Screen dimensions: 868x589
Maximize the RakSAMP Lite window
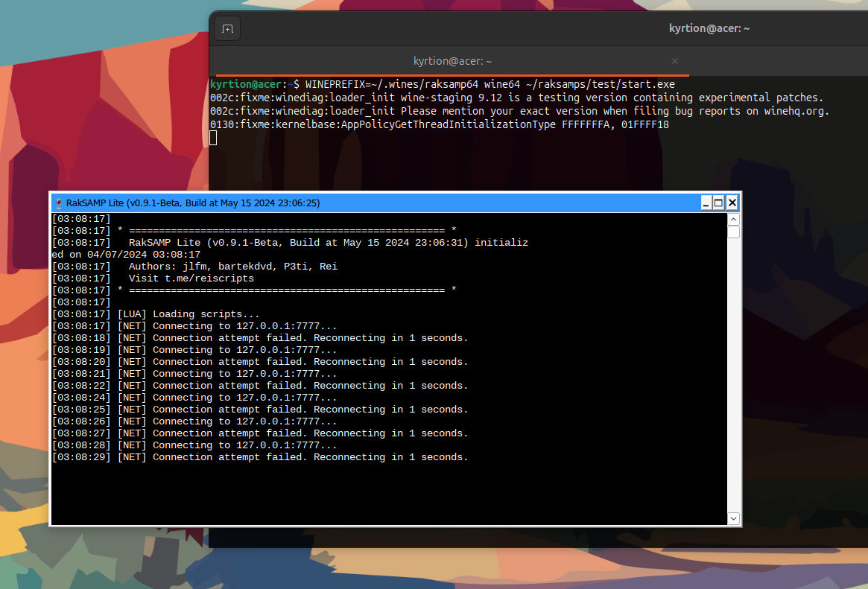[718, 203]
